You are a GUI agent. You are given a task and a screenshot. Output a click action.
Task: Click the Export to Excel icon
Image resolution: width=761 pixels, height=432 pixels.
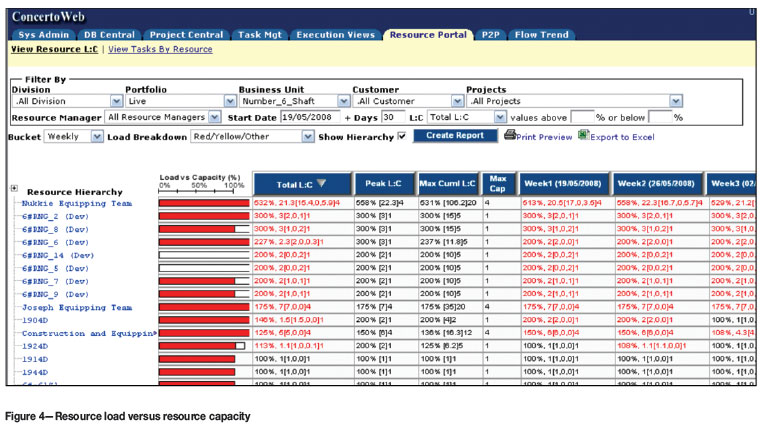click(x=583, y=136)
